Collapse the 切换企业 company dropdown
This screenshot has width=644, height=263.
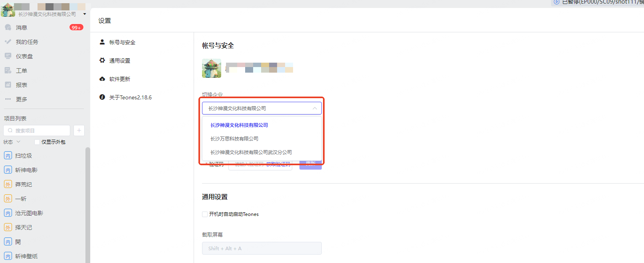[315, 108]
